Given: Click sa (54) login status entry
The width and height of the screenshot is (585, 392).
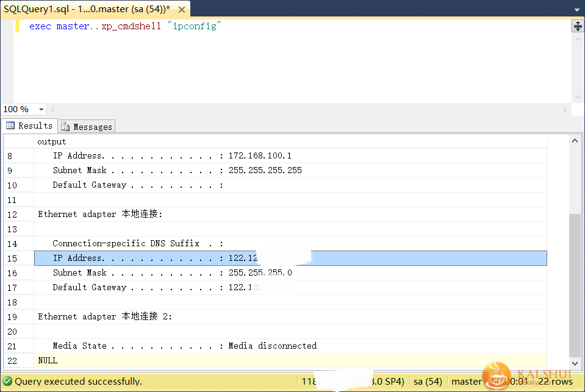Looking at the screenshot, I should coord(428,381).
